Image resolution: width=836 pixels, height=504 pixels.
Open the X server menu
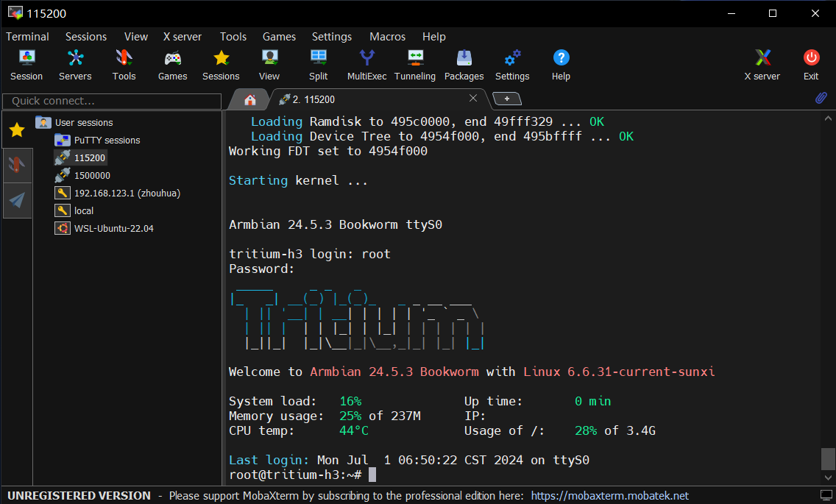(183, 37)
